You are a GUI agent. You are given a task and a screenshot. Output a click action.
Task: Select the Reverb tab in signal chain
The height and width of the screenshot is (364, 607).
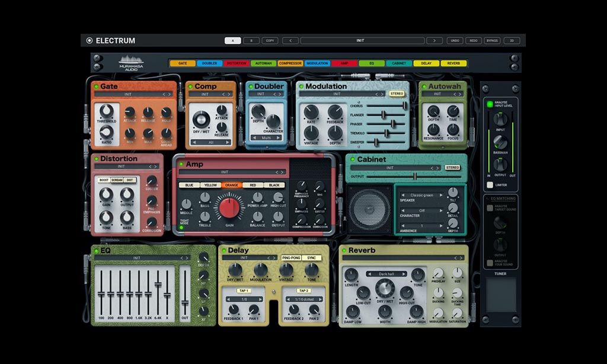point(453,63)
